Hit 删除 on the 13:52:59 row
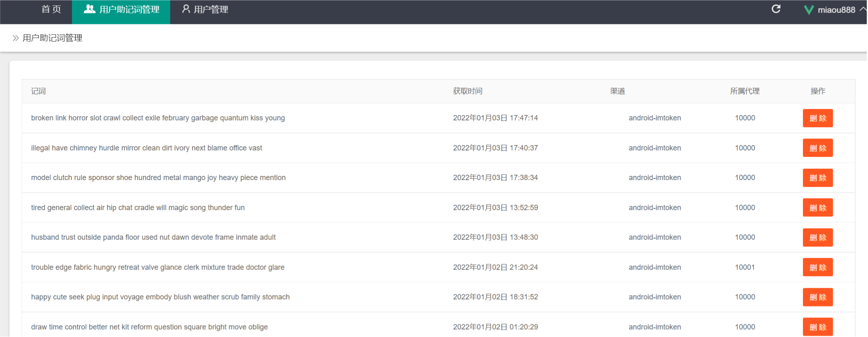This screenshot has width=868, height=337. click(x=817, y=208)
